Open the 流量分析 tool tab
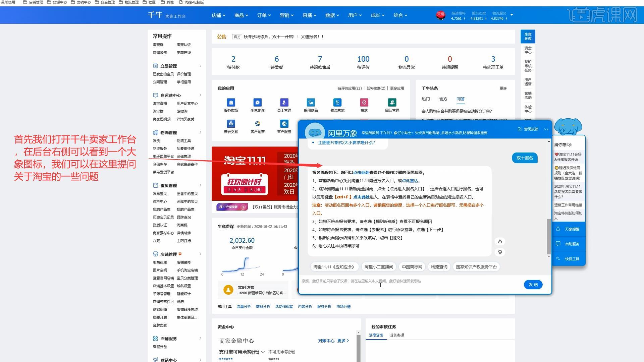 244,306
